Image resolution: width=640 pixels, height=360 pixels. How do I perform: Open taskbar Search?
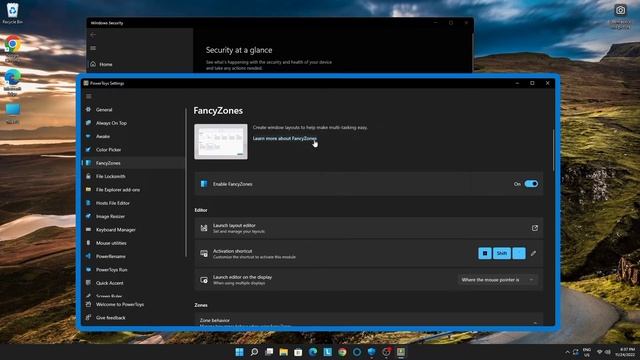click(x=254, y=352)
